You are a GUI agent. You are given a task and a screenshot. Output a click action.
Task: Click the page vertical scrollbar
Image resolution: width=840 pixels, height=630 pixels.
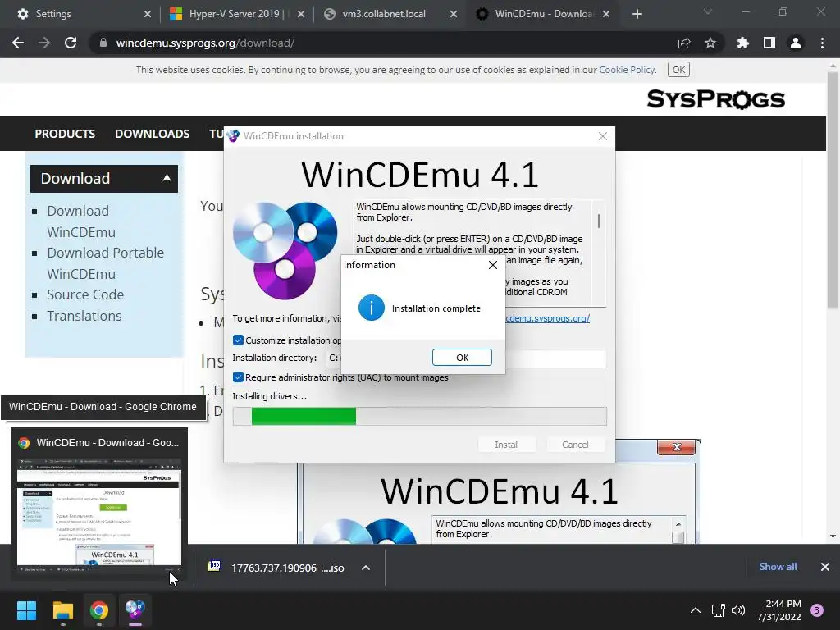tap(833, 190)
